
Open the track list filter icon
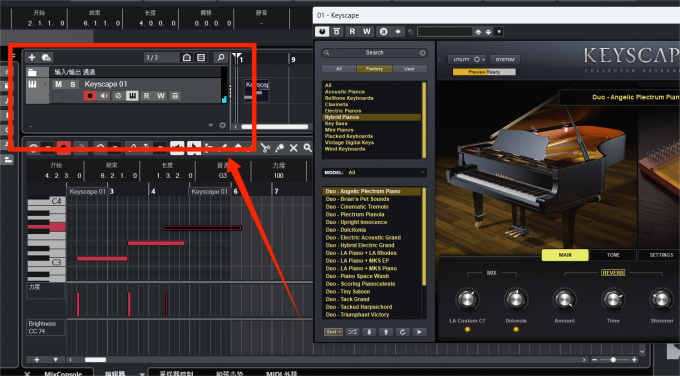[201, 57]
